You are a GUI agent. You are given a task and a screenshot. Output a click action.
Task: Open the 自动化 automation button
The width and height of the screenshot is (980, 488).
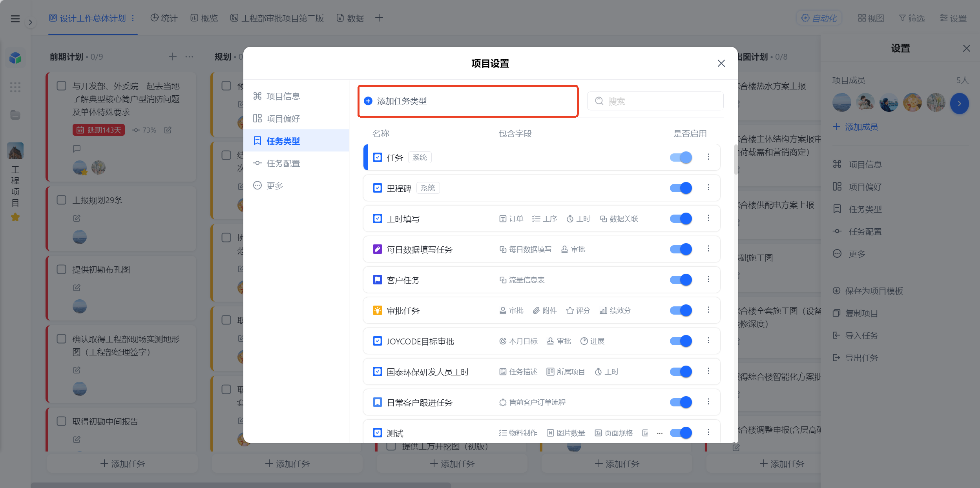[x=819, y=18]
